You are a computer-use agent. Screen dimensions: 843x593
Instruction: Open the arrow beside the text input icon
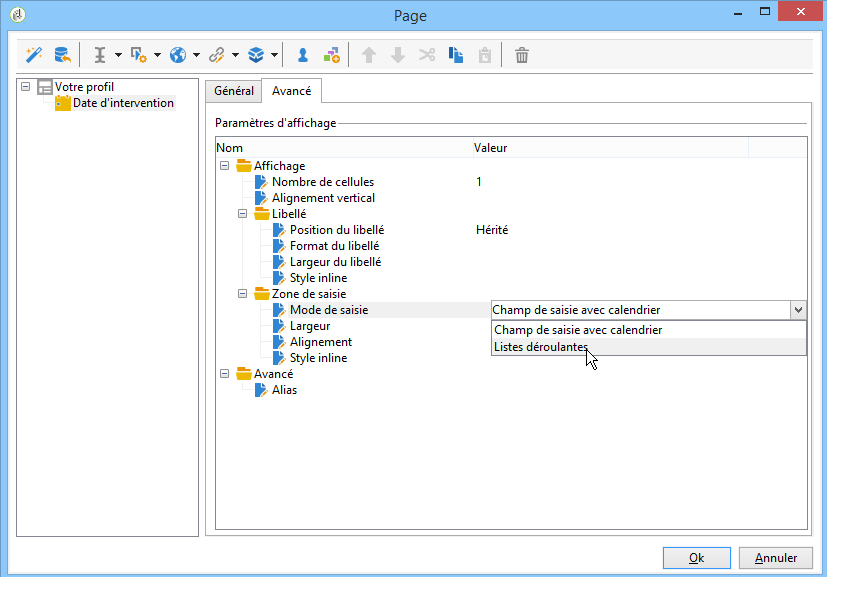coord(118,55)
